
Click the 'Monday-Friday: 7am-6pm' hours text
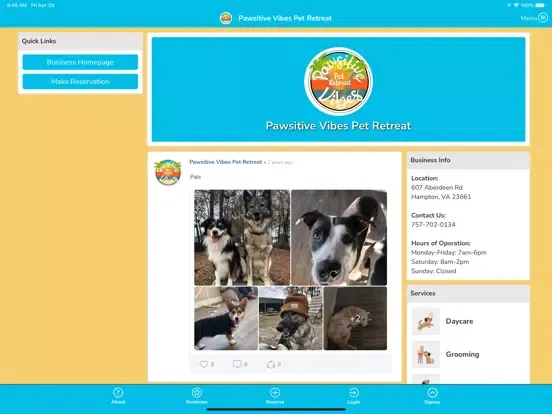click(449, 252)
